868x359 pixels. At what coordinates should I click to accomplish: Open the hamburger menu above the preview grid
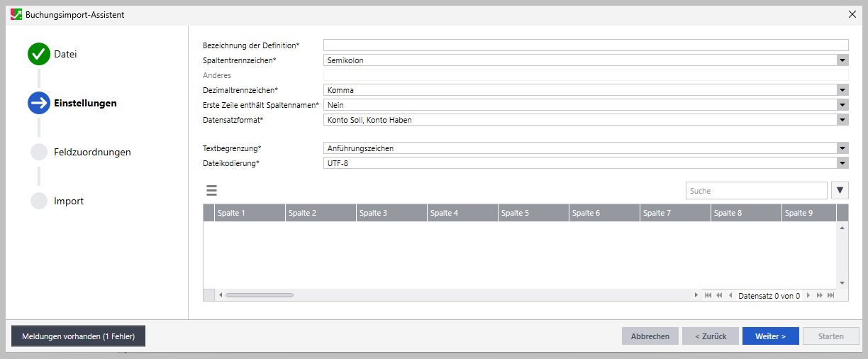click(211, 191)
